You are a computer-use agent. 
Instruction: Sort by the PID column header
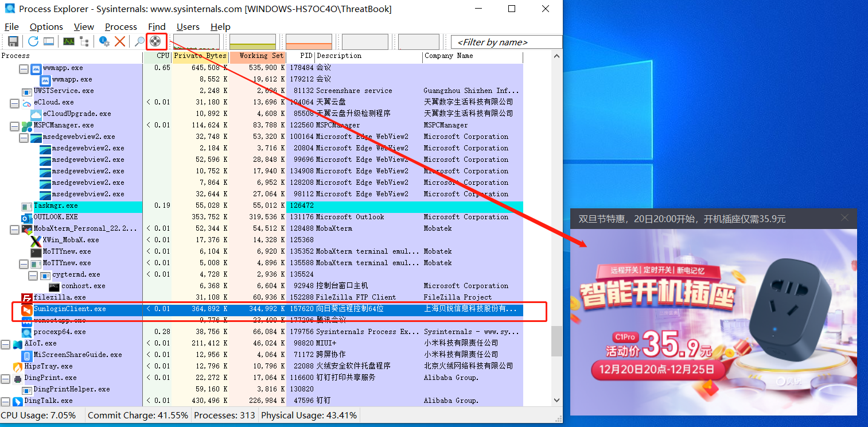pos(301,56)
